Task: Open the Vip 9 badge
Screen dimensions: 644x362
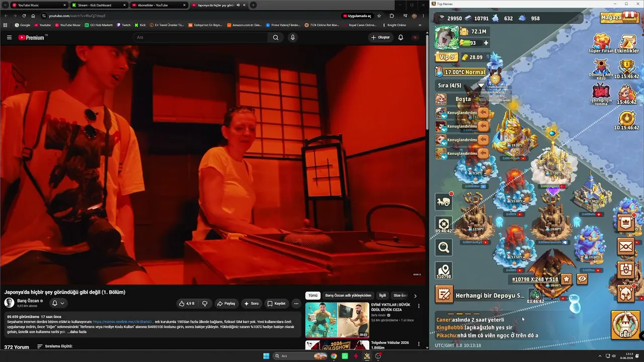Action: click(447, 57)
